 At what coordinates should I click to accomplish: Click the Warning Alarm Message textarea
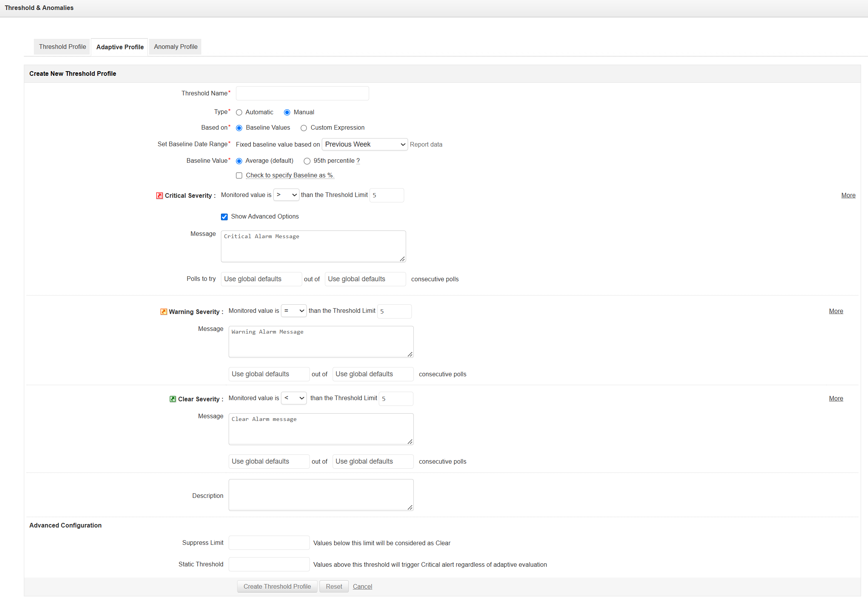(x=321, y=342)
